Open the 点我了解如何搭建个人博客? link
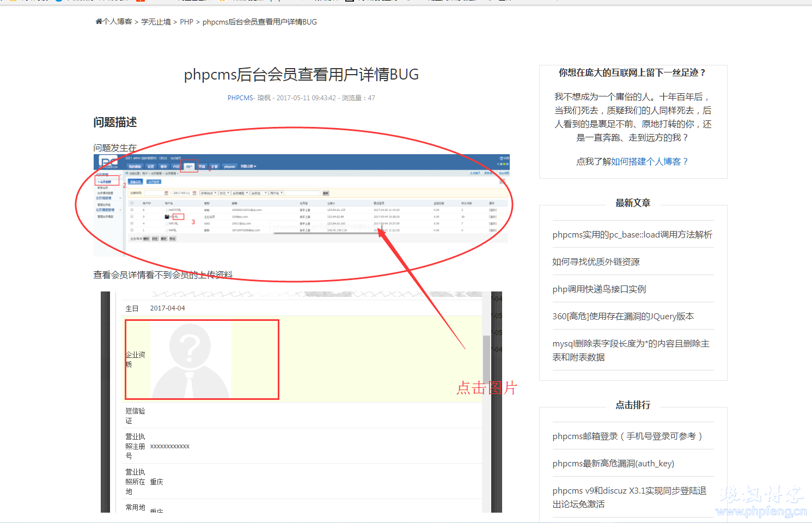Viewport: 812px width, 523px height. click(633, 161)
